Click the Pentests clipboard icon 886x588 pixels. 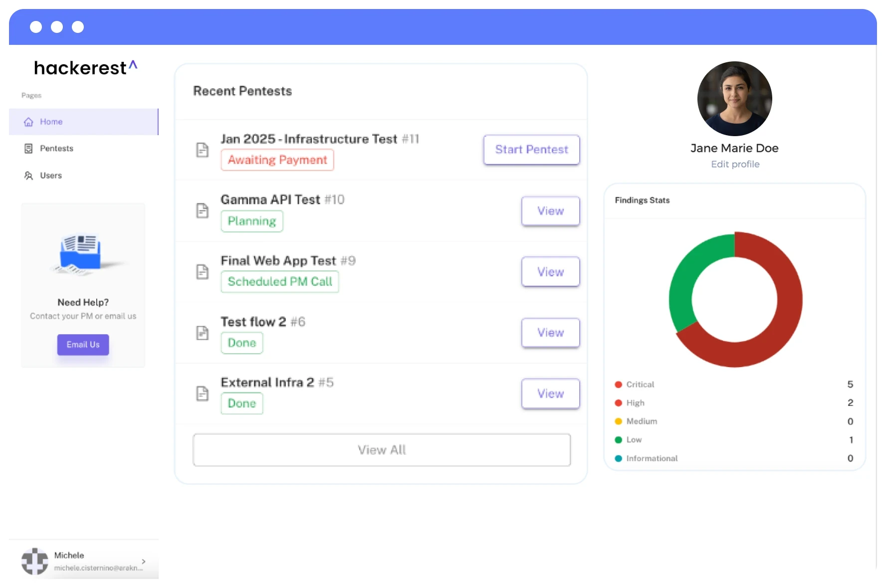(x=28, y=149)
